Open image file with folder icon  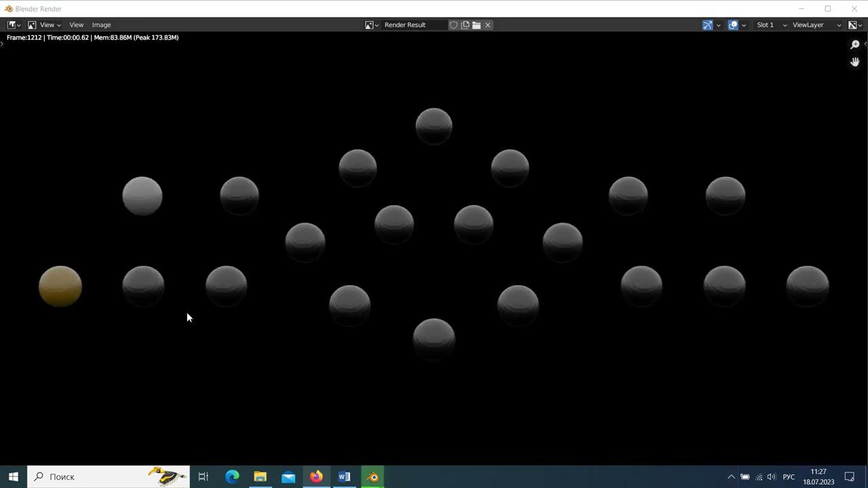pyautogui.click(x=477, y=25)
